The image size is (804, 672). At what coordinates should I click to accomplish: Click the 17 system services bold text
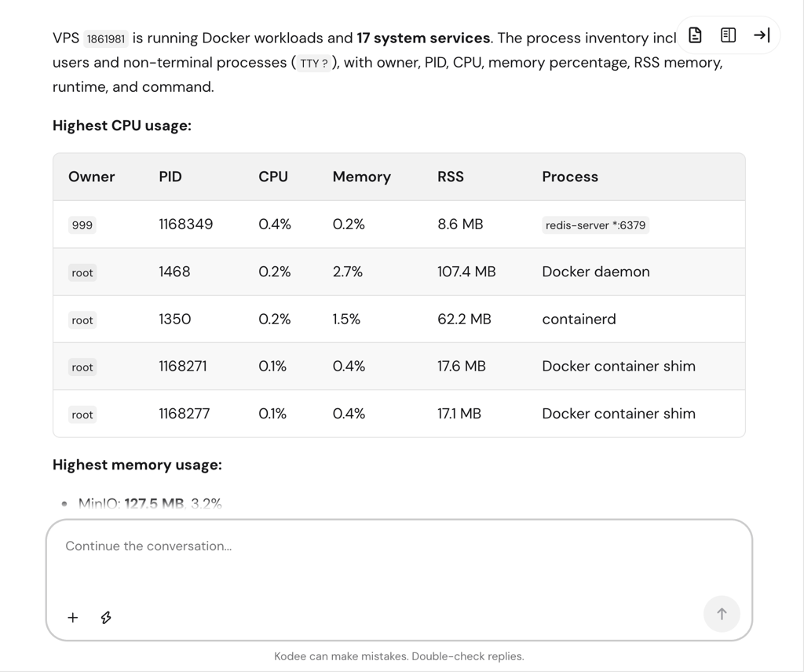click(x=423, y=38)
